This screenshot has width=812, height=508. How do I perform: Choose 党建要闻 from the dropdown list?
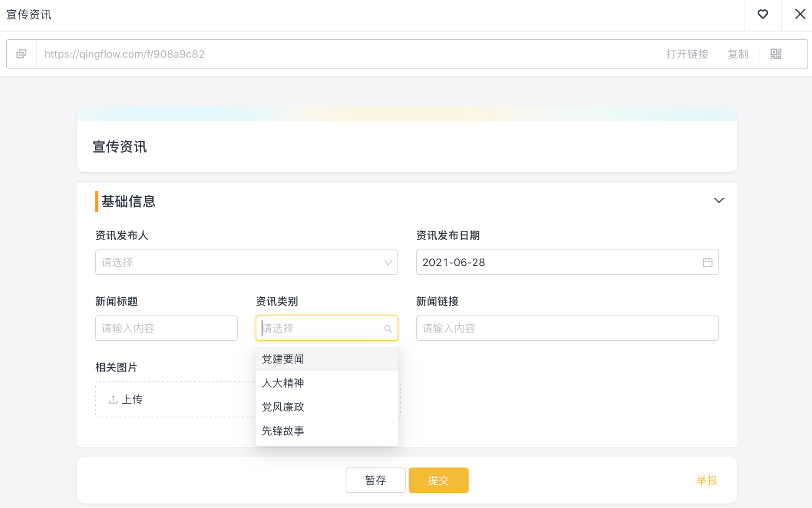(326, 359)
